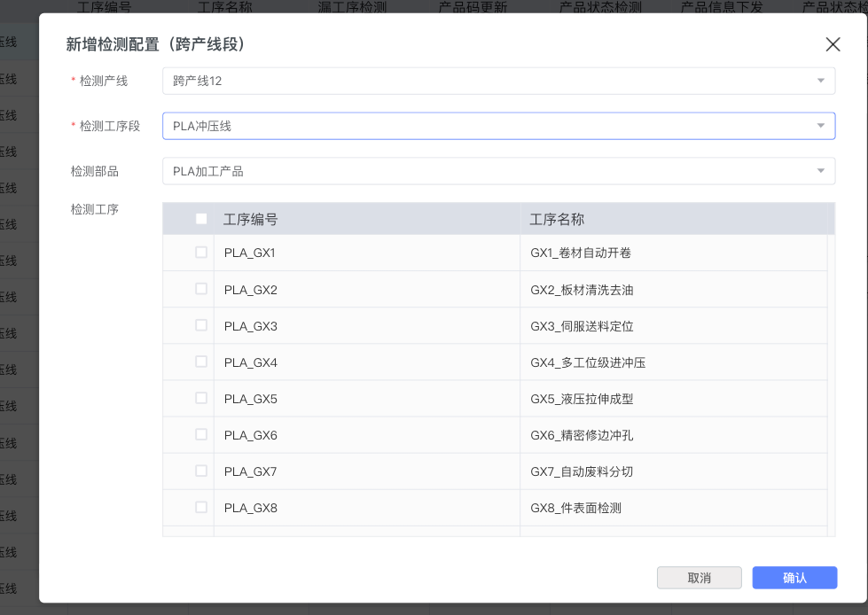Check the PLA_GX5 checkbox
Image resolution: width=868 pixels, height=615 pixels.
pos(201,398)
